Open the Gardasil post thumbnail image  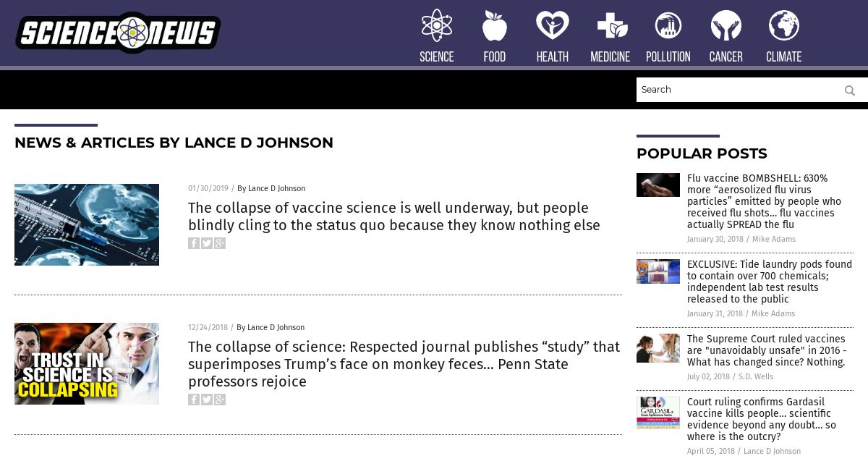coord(658,413)
